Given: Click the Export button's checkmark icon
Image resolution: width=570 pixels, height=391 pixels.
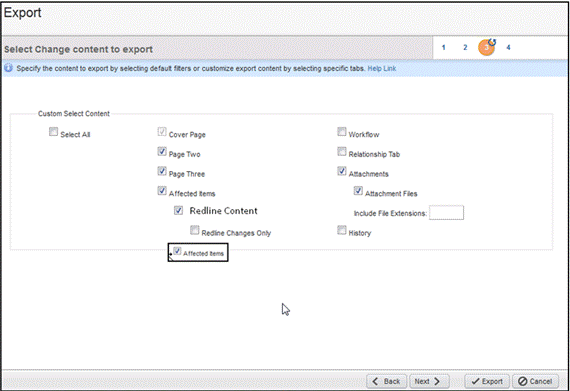Looking at the screenshot, I should point(475,381).
